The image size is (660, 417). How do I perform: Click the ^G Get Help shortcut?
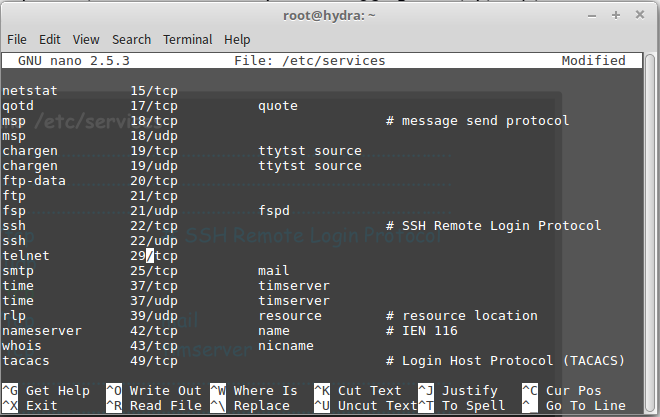(46, 390)
